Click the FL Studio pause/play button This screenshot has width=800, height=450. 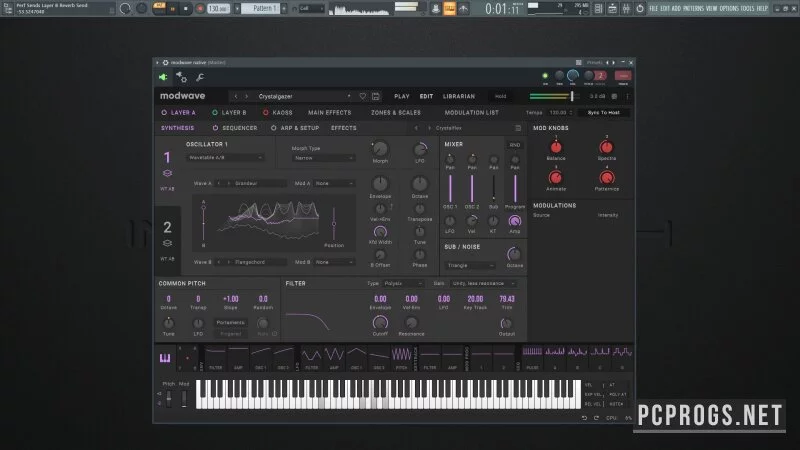point(172,9)
